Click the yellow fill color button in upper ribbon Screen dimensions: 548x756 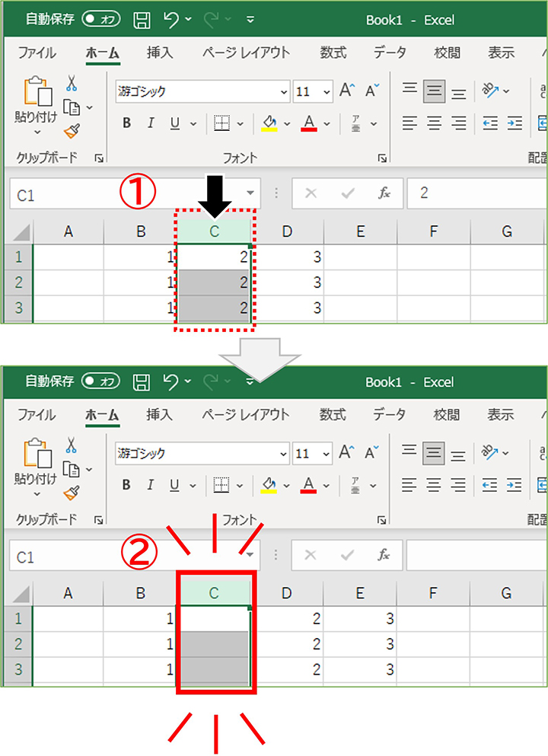click(x=269, y=123)
